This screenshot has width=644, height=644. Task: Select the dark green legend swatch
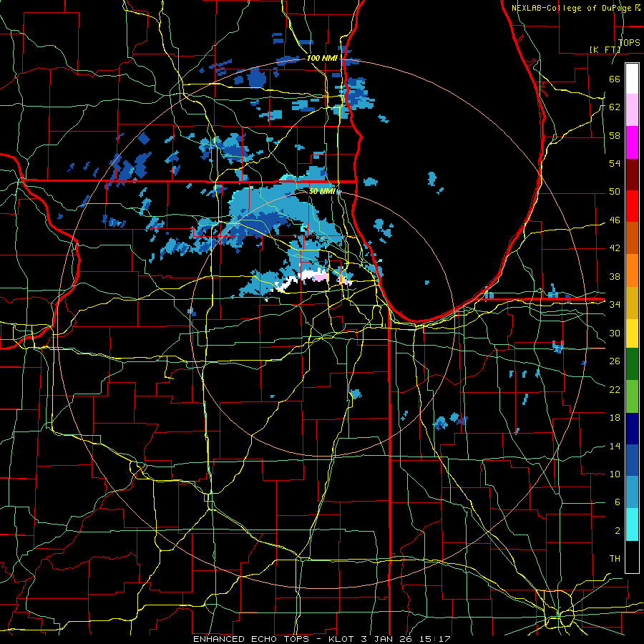[x=632, y=364]
